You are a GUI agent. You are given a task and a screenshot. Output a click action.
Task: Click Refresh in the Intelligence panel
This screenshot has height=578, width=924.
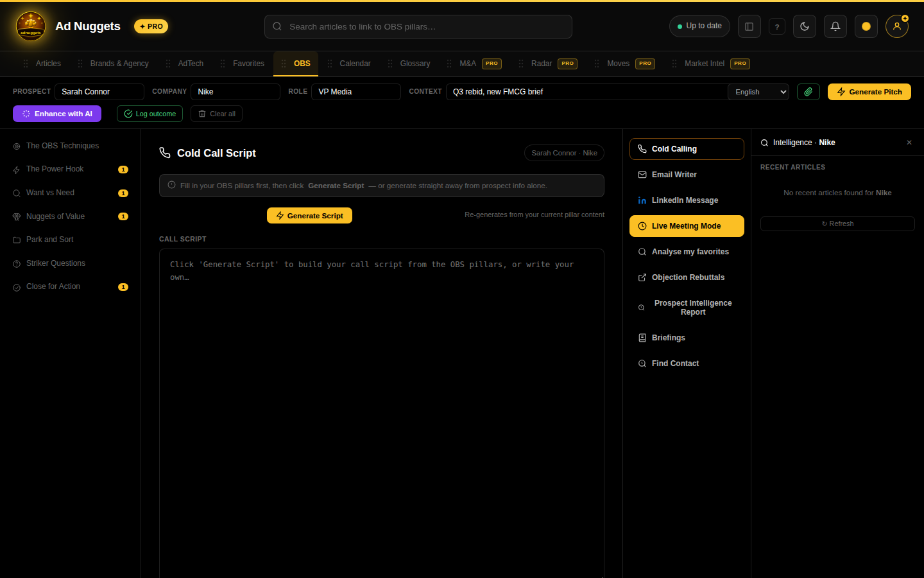pyautogui.click(x=837, y=223)
